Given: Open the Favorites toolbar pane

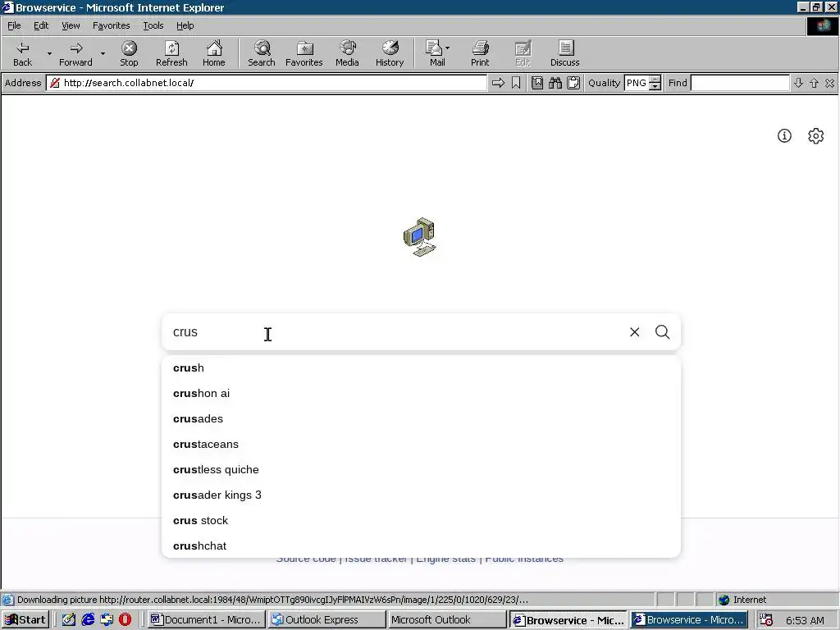Looking at the screenshot, I should pos(304,53).
